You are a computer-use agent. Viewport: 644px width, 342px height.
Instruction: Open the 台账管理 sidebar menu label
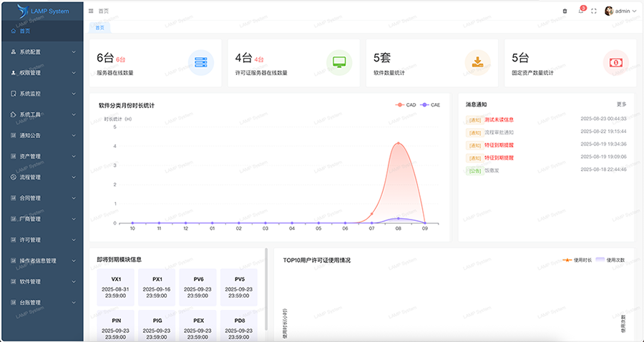coord(30,303)
